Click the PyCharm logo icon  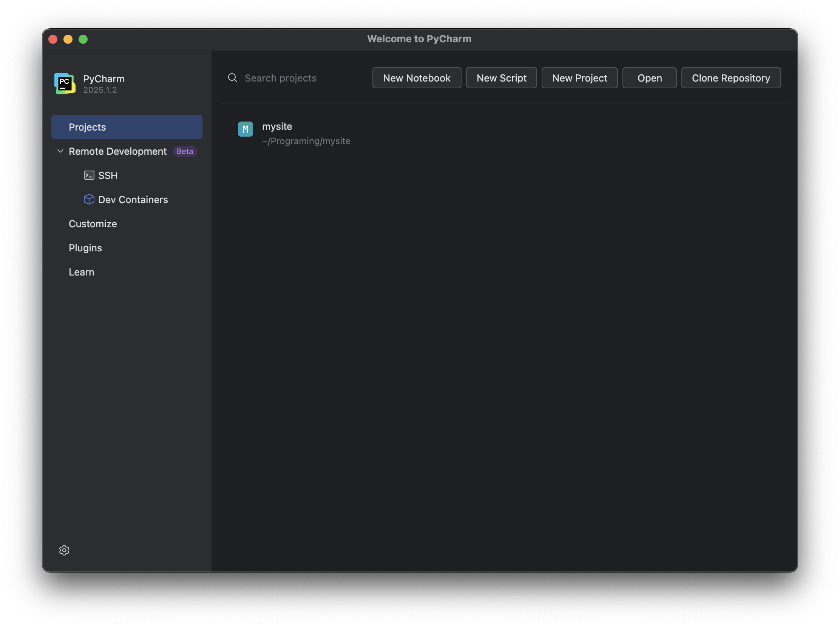coord(65,83)
